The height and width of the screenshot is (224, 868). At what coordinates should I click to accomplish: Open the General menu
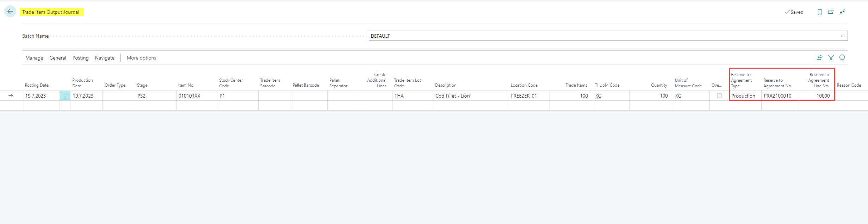coord(58,58)
